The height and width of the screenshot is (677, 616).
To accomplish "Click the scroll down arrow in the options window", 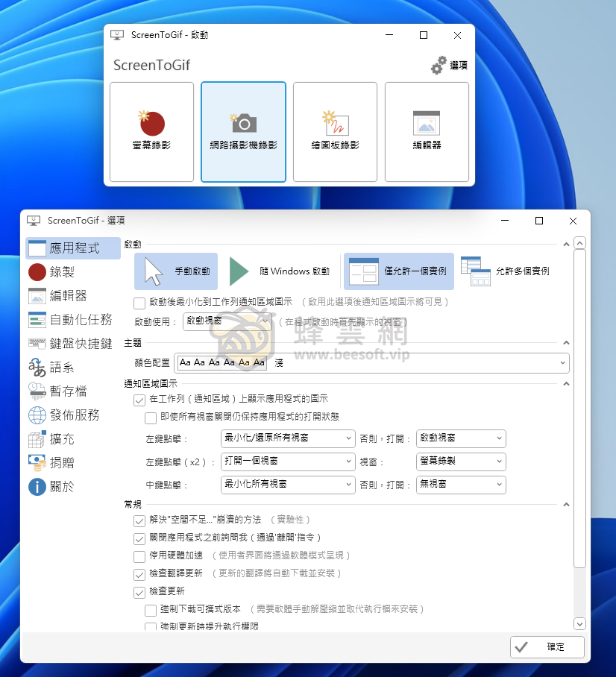I will [x=579, y=624].
